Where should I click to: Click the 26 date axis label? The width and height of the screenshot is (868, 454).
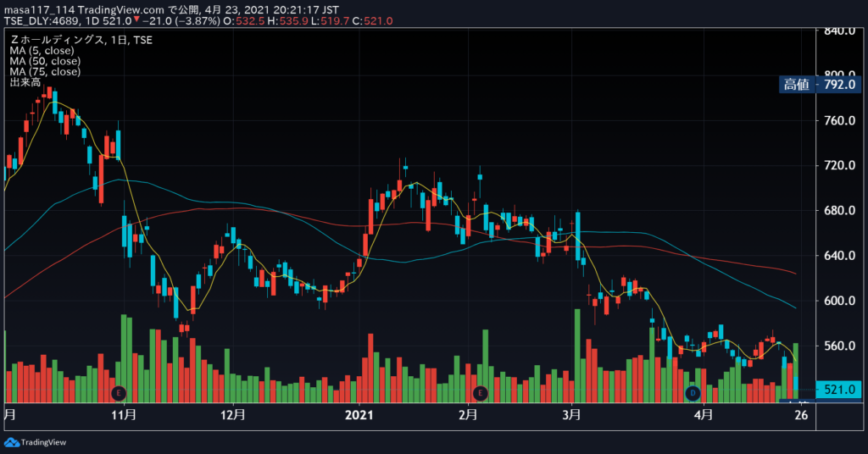tap(801, 415)
